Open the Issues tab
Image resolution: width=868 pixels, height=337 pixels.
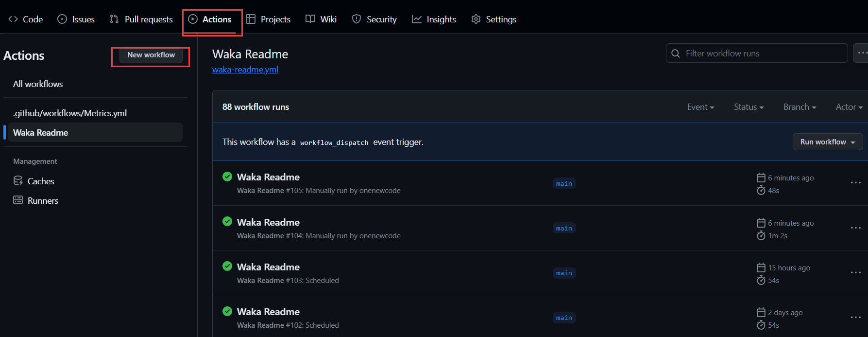pyautogui.click(x=76, y=19)
